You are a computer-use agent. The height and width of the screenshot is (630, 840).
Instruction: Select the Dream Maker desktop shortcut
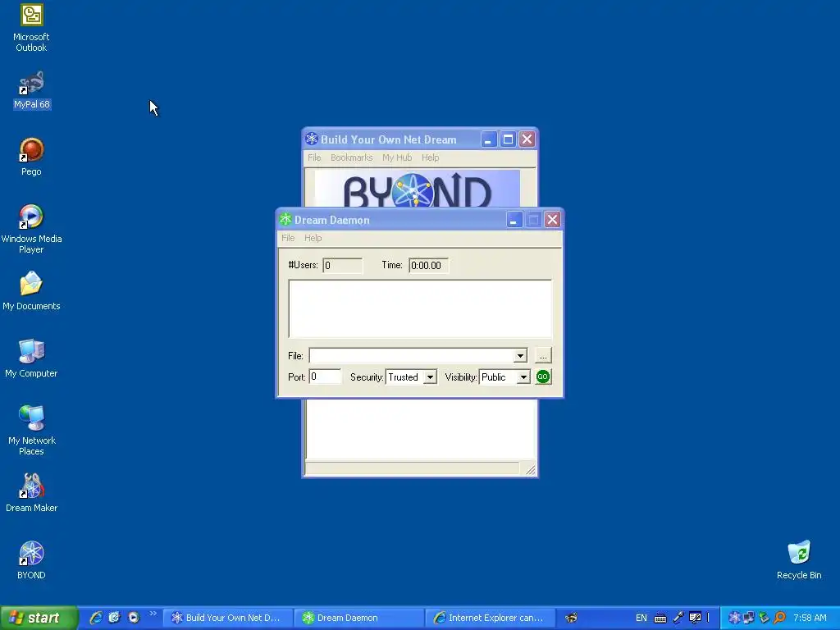[x=31, y=493]
